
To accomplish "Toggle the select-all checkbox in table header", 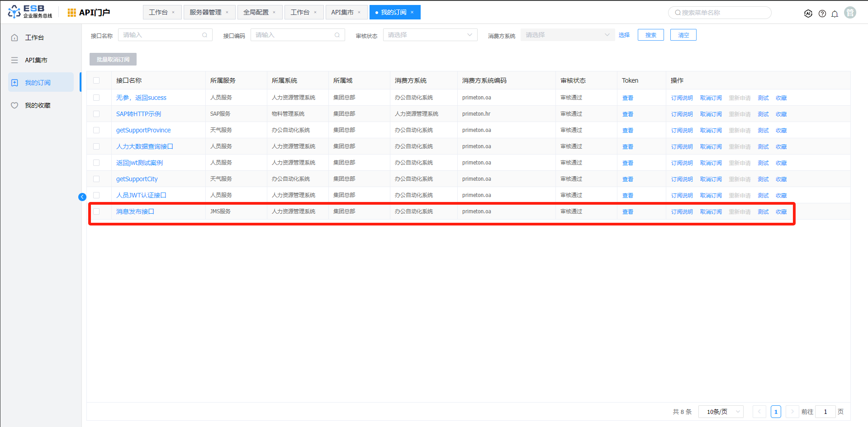I will coord(96,80).
